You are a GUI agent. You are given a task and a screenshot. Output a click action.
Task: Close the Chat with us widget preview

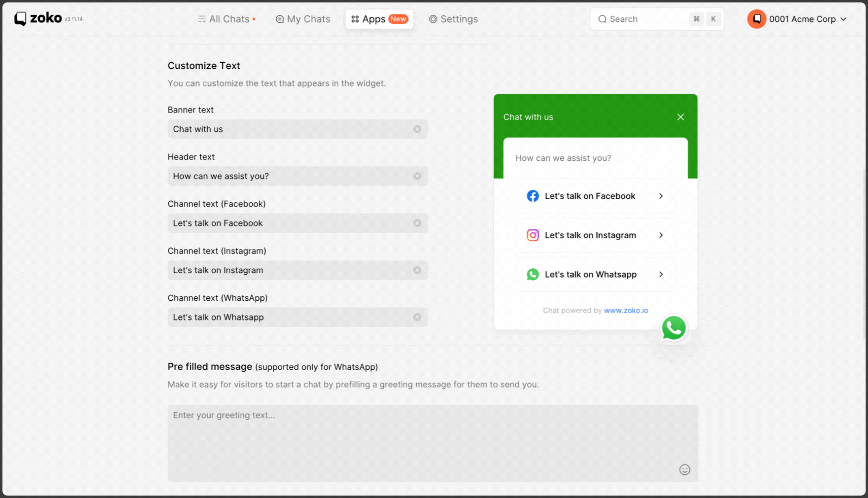680,117
